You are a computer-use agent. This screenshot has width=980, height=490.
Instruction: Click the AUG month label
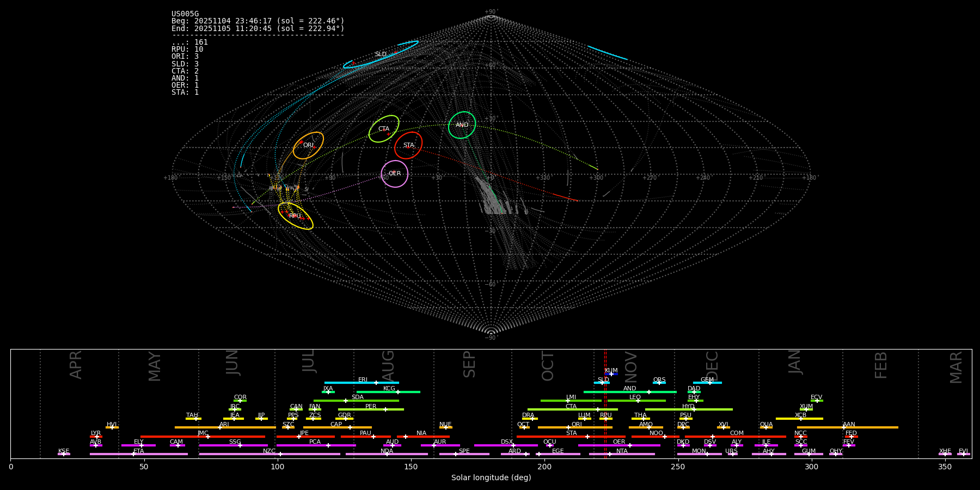388,366
